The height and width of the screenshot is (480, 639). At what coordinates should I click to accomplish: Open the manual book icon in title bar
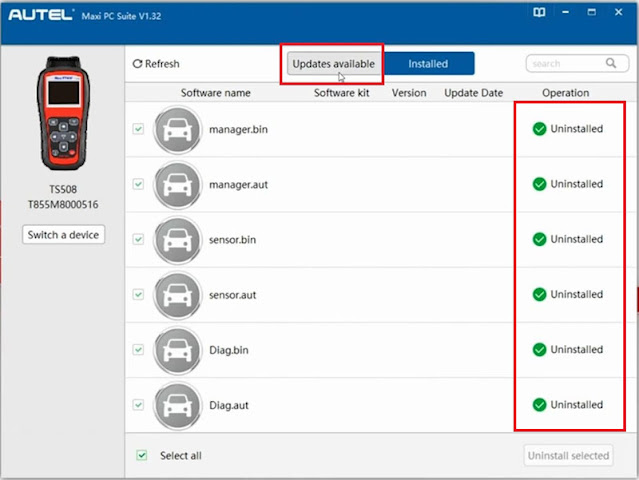coord(539,12)
